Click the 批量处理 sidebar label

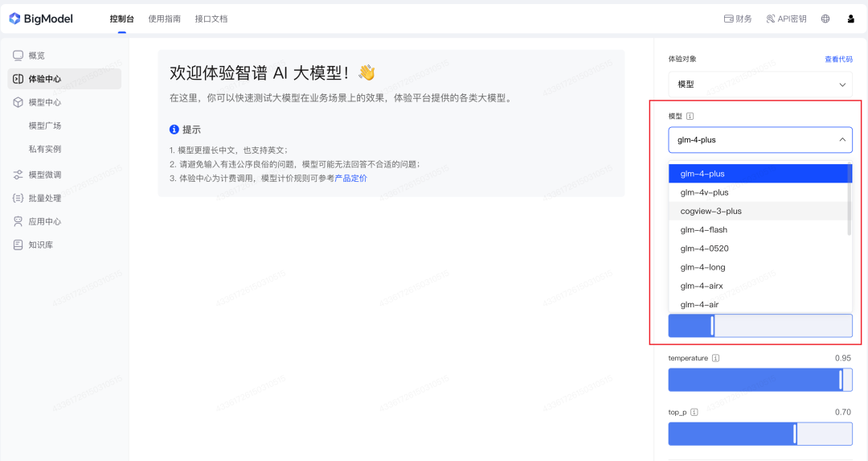[x=45, y=198]
